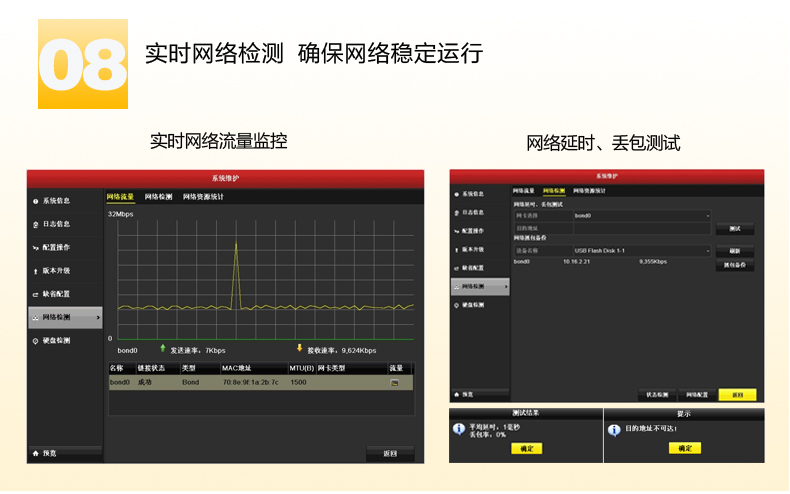Click the 测试 button
The width and height of the screenshot is (790, 494).
735,229
